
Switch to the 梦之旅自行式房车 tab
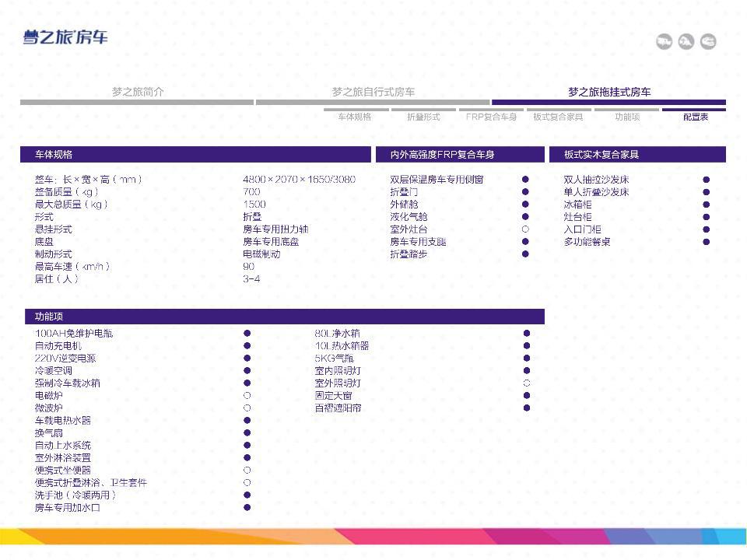point(373,92)
